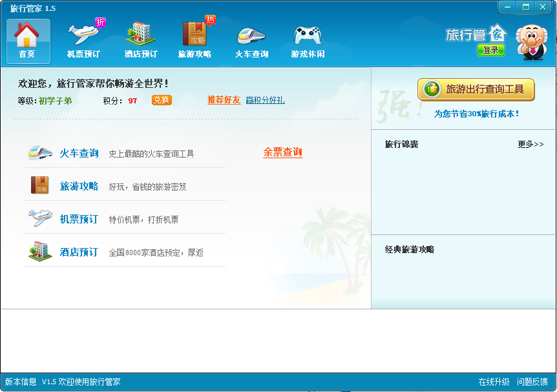Click the old man mascot avatar
Viewport: 557px width, 392px height.
(x=531, y=42)
